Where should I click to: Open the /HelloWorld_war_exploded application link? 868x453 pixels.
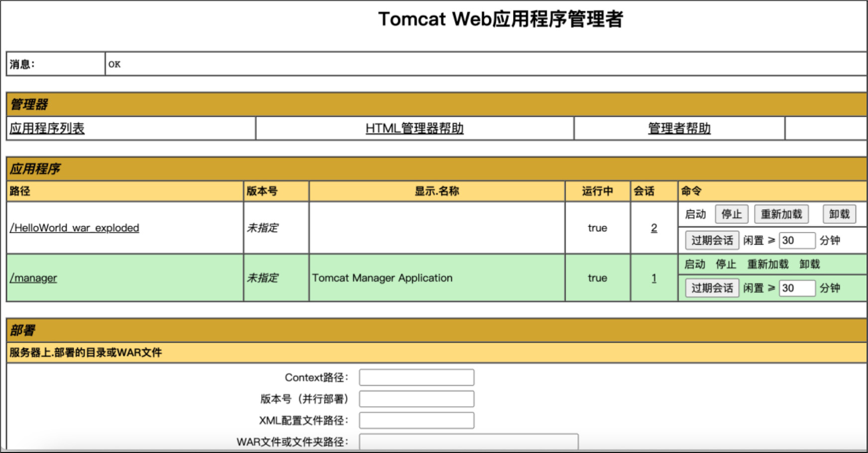tap(75, 228)
